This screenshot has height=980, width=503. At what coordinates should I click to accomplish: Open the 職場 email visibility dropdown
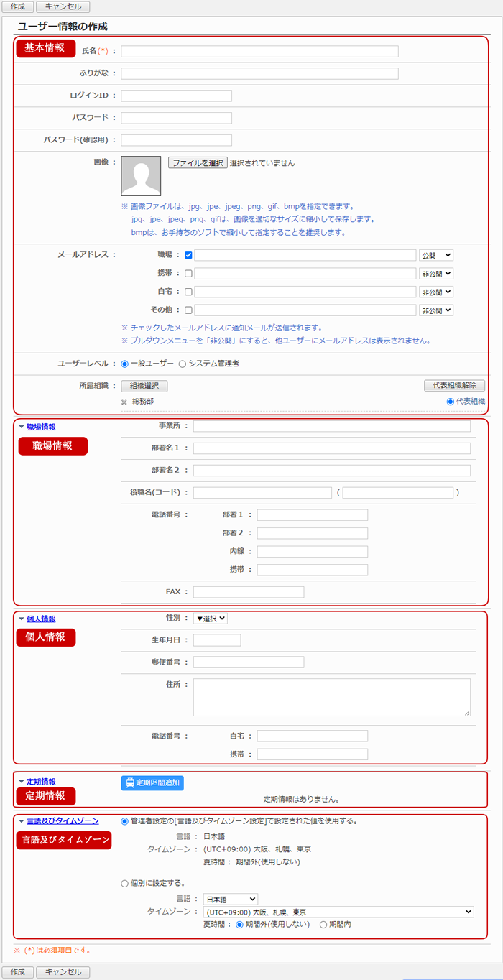point(435,255)
